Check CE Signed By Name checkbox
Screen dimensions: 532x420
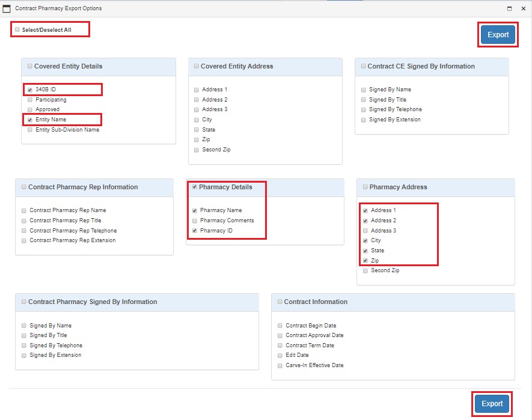point(363,90)
